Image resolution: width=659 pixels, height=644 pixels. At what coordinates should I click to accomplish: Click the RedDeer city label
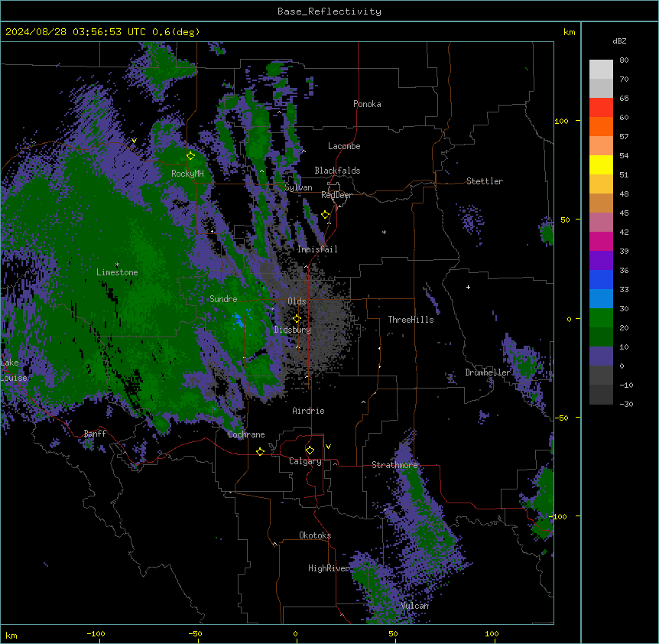tap(336, 195)
